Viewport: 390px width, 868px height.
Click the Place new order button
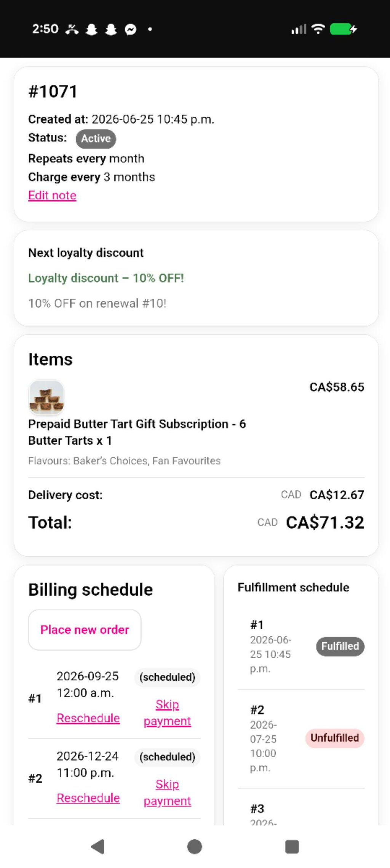tap(85, 630)
